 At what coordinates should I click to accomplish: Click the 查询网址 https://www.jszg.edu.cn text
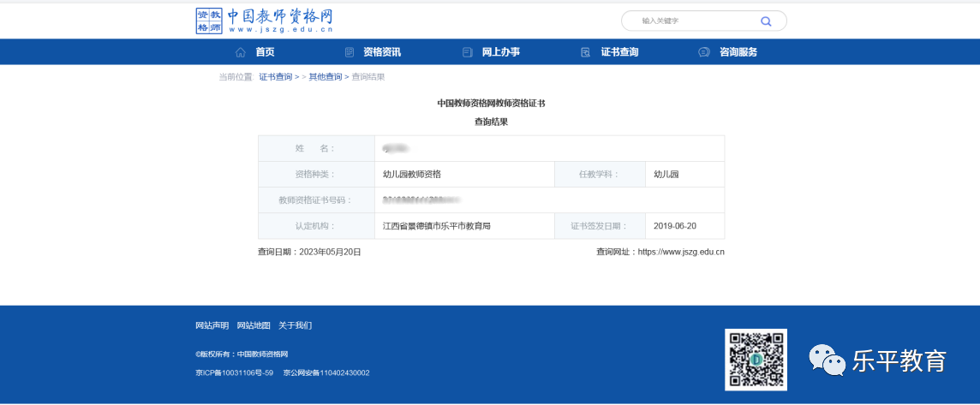click(660, 252)
